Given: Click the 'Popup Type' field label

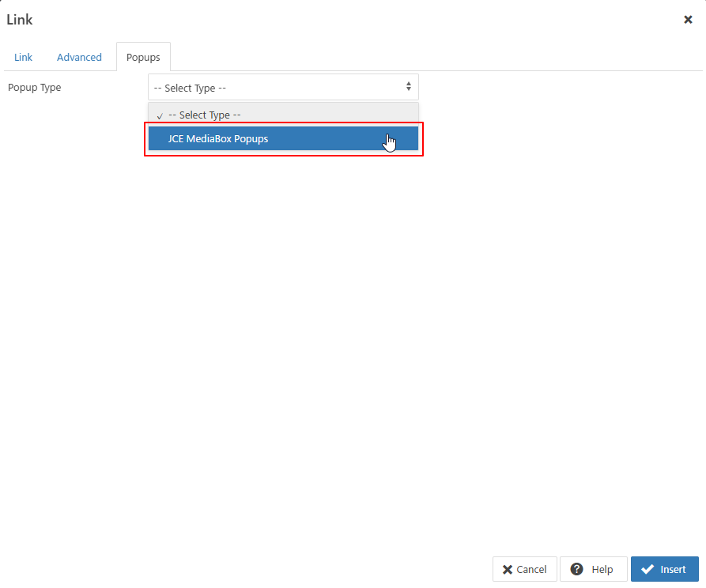Looking at the screenshot, I should click(x=35, y=88).
